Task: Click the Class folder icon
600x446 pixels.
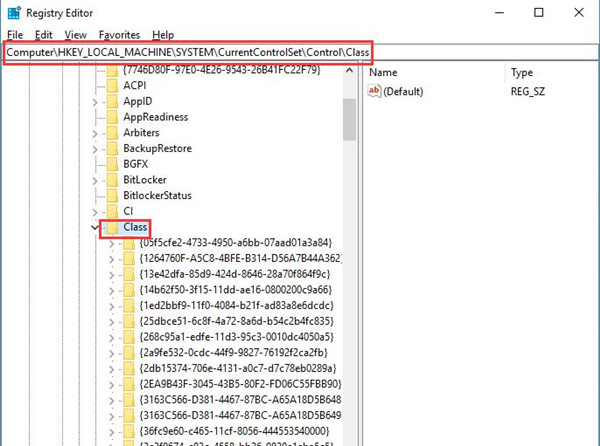Action: (x=112, y=227)
